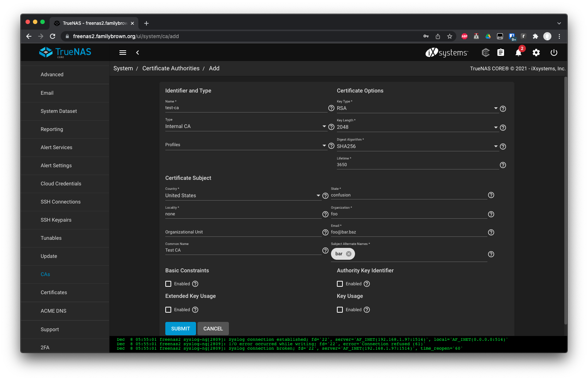
Task: Show help for Basic Constraints Enabled
Action: [x=195, y=284]
